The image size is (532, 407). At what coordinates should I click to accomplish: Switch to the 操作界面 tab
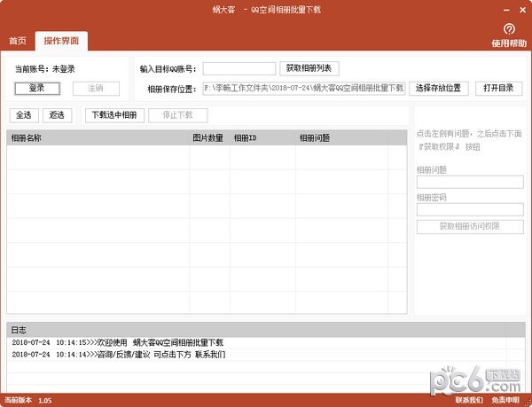point(61,41)
